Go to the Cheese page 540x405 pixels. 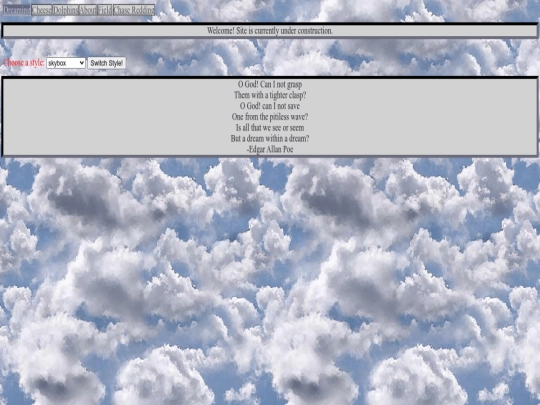coord(42,10)
